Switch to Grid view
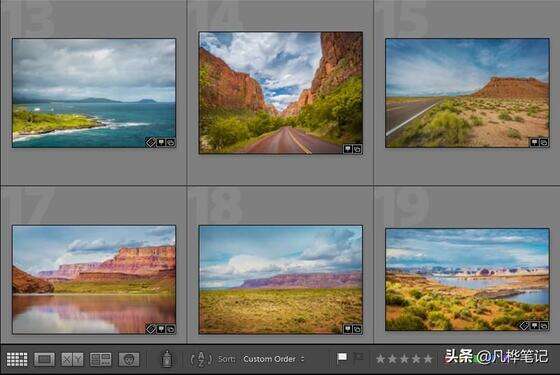This screenshot has height=375, width=560. point(17,359)
